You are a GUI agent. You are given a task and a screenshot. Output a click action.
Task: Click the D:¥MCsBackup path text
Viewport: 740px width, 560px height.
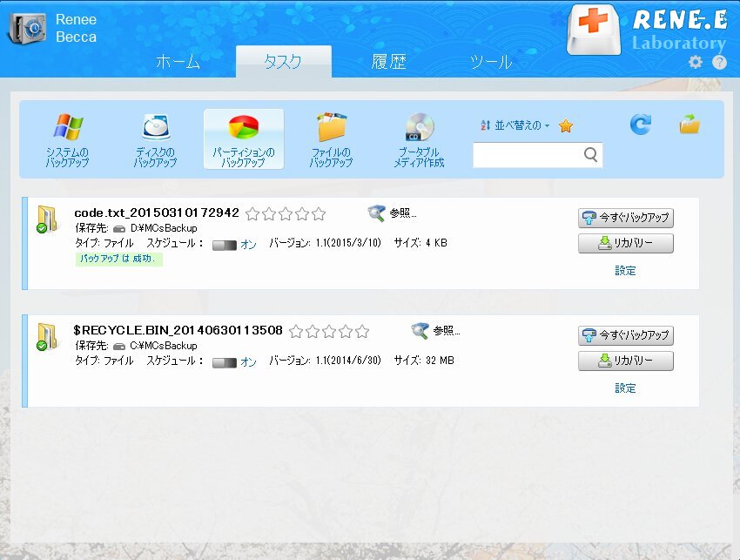[x=164, y=228]
